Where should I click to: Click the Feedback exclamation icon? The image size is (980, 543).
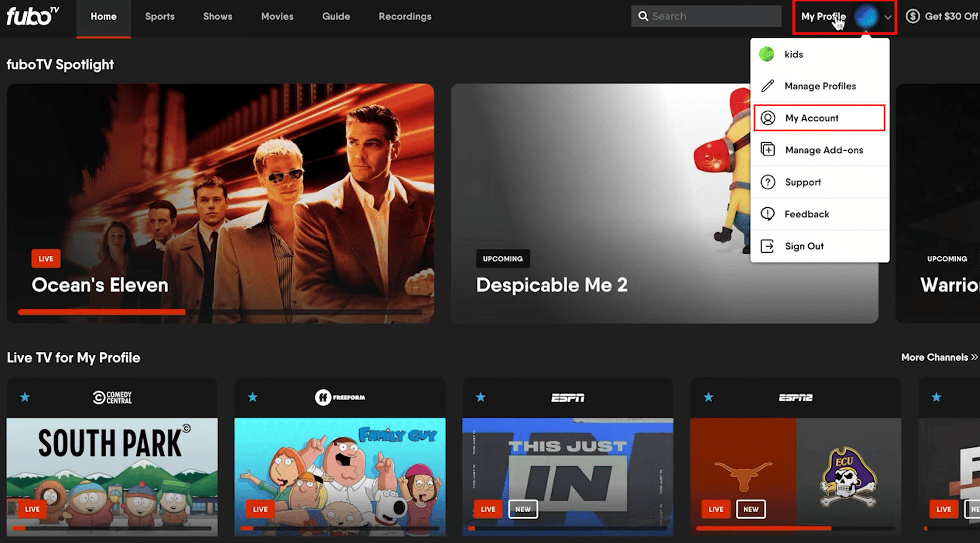point(768,213)
